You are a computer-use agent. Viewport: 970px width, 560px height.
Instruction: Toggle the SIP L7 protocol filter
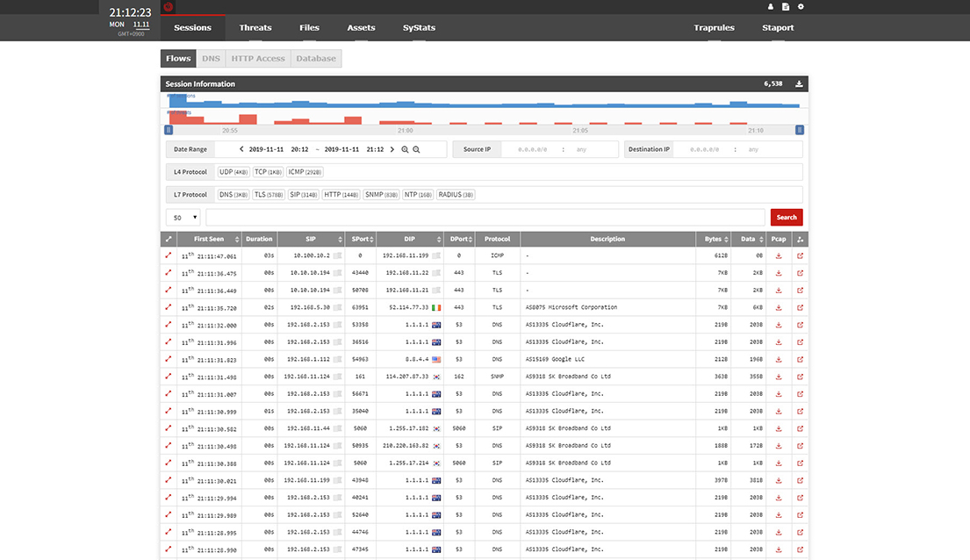(x=303, y=194)
